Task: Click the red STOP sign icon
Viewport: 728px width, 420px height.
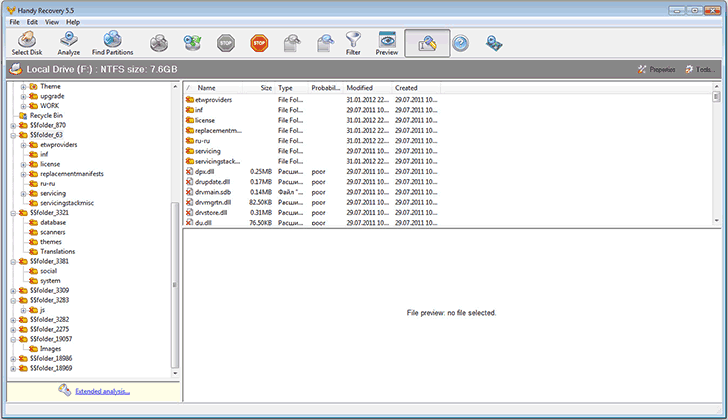Action: coord(259,43)
